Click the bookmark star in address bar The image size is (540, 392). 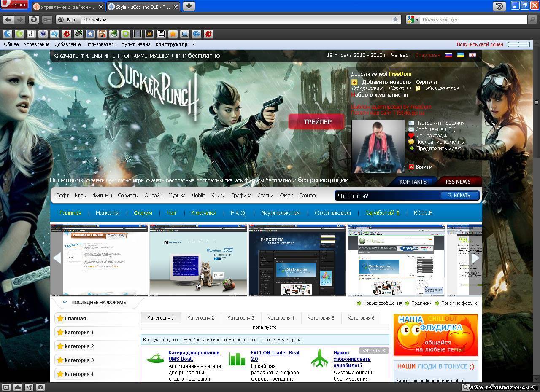click(395, 19)
